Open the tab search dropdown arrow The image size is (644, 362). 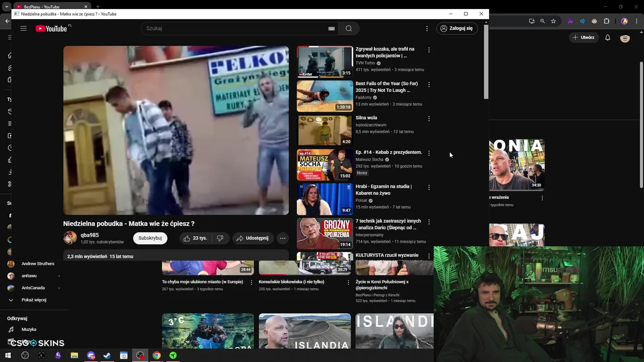6,7
